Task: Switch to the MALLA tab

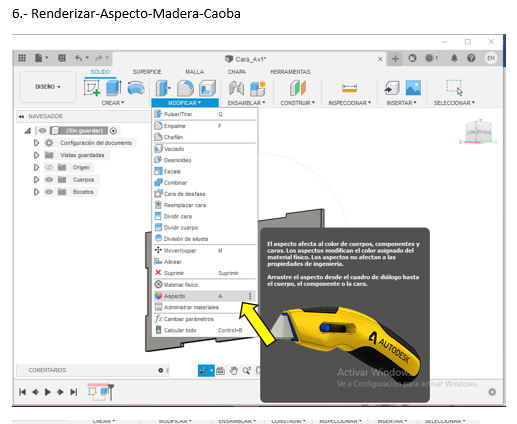Action: [x=195, y=72]
